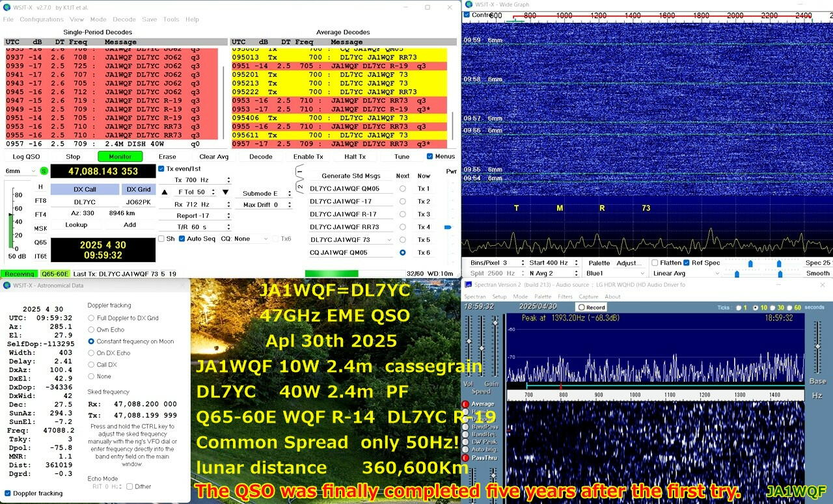833x504 pixels.
Task: Select message tab 2 beside Generate Std Msgs
Action: (299, 187)
